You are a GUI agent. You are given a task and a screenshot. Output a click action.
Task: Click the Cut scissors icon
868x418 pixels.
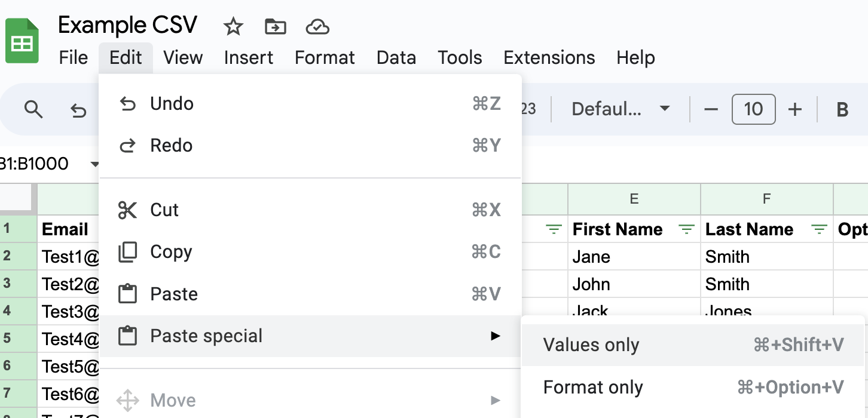(x=127, y=210)
